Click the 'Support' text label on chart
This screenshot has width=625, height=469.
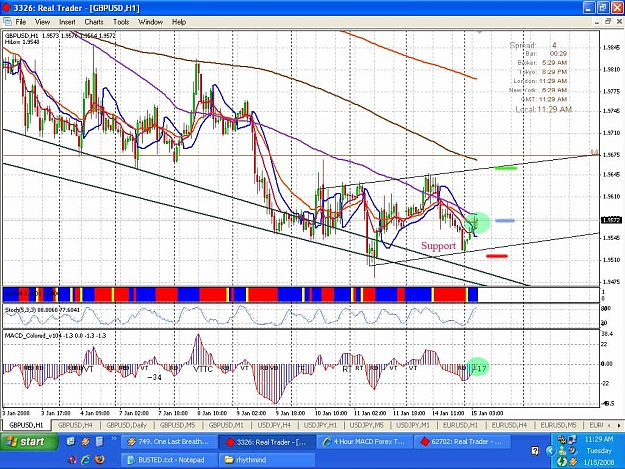(x=438, y=246)
